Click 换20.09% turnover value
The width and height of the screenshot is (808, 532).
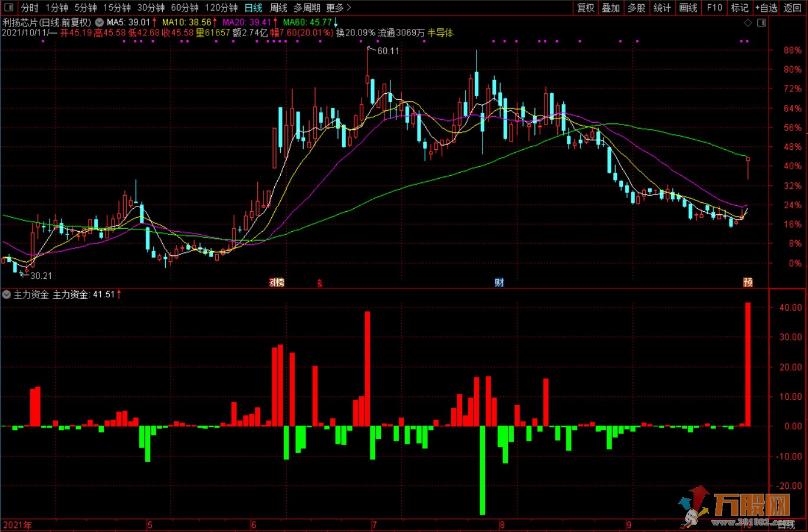(356, 33)
